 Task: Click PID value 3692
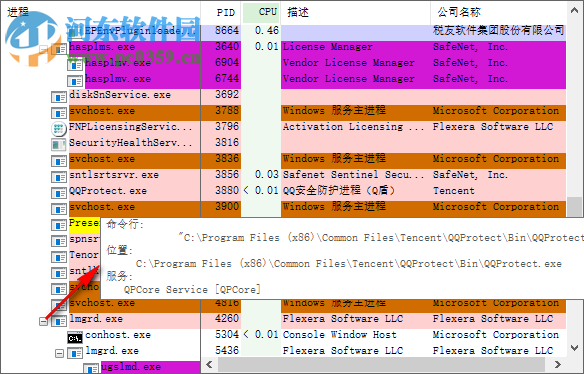point(227,95)
